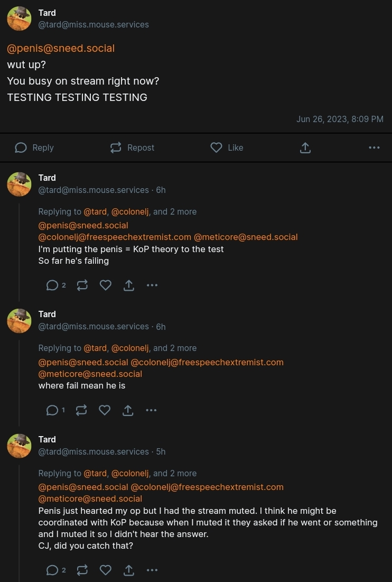Like the 'So far he's failing' reply
The width and height of the screenshot is (392, 582).
106,285
